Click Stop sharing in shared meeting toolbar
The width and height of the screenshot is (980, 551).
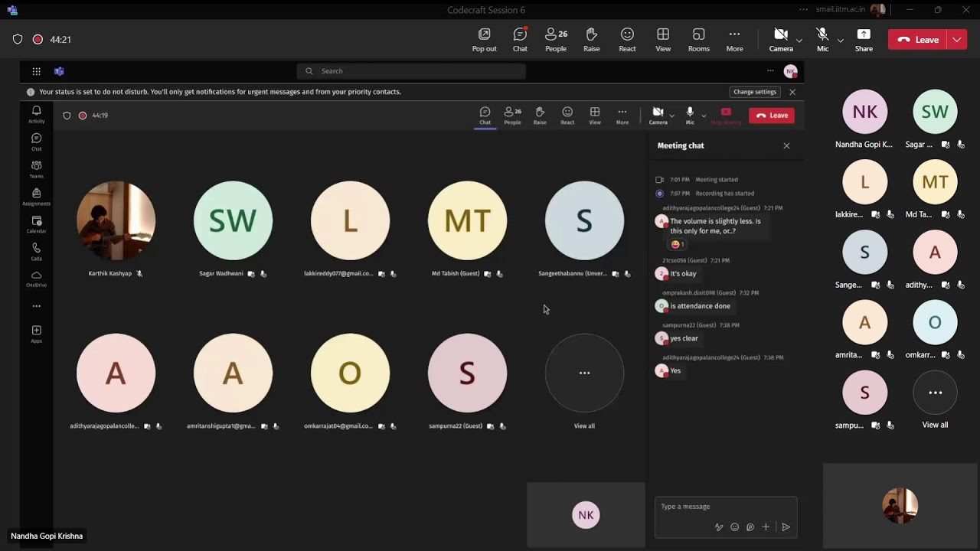[x=726, y=116]
